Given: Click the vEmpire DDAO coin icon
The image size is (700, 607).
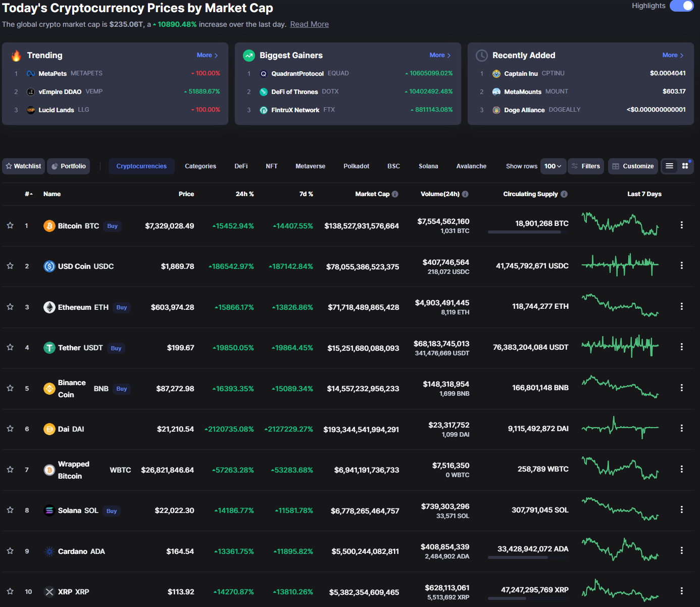Looking at the screenshot, I should [31, 91].
